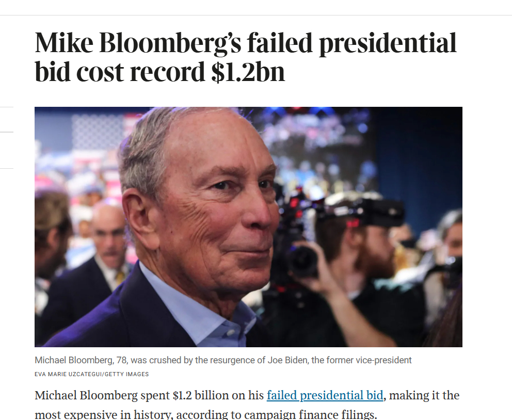This screenshot has height=420, width=512.
Task: Click "Joe Biden" in the photo caption
Action: pyautogui.click(x=290, y=360)
